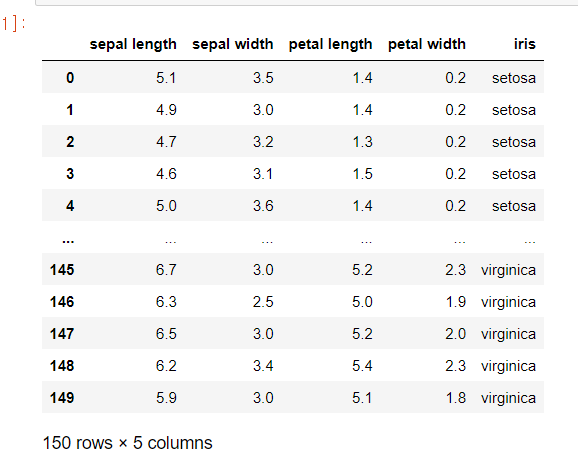The image size is (578, 464).
Task: Click sepal length value 4.9 in row 1
Action: [166, 110]
